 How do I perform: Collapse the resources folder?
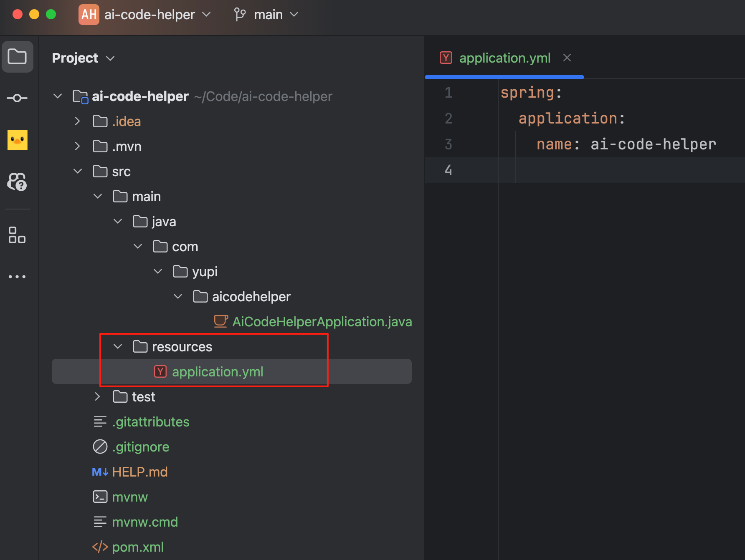[118, 346]
